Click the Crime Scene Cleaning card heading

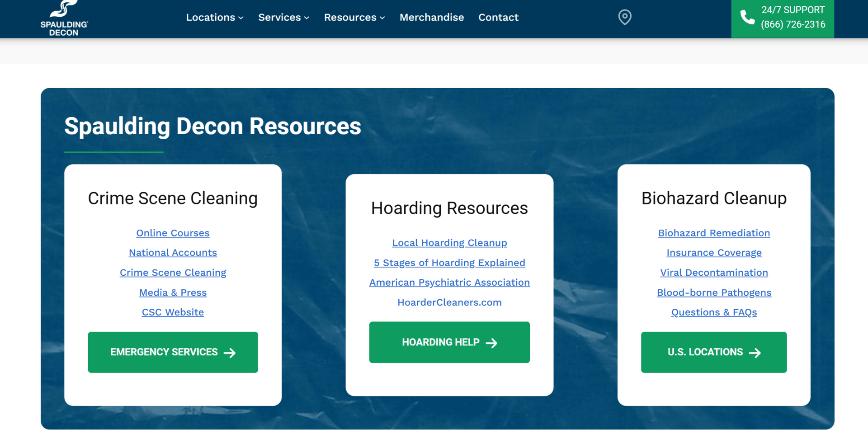173,198
